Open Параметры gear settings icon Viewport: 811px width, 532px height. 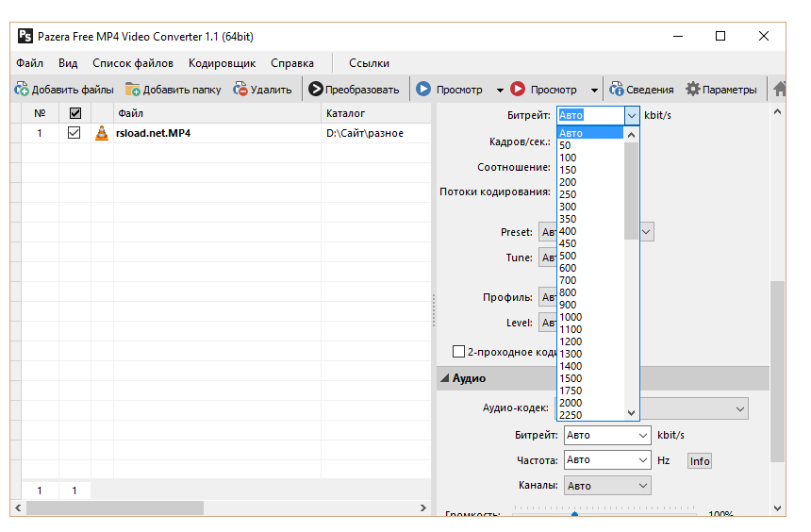pyautogui.click(x=692, y=89)
